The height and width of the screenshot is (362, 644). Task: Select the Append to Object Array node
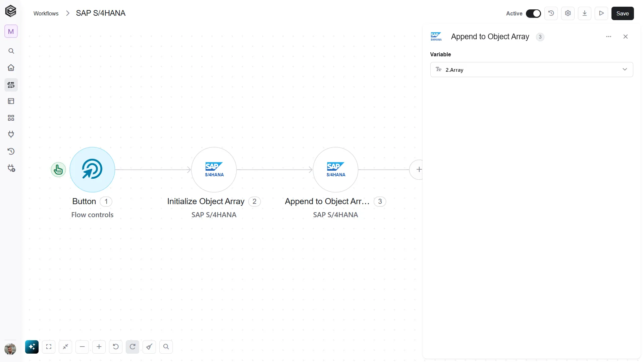click(335, 170)
